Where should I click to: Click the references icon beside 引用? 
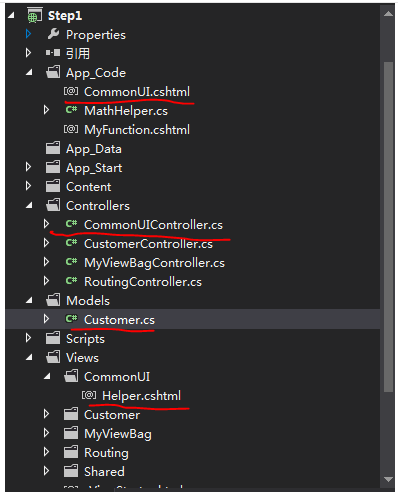tap(53, 53)
